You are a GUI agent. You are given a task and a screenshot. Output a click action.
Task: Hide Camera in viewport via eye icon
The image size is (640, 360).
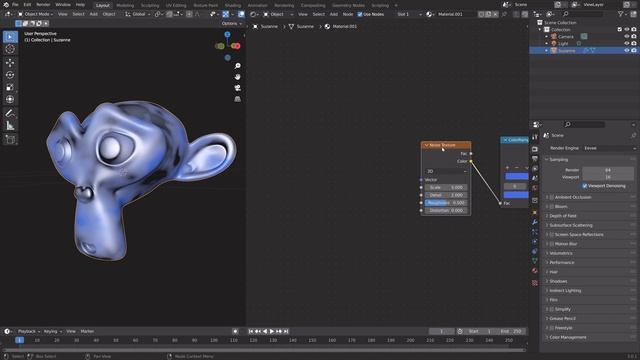[x=627, y=37]
